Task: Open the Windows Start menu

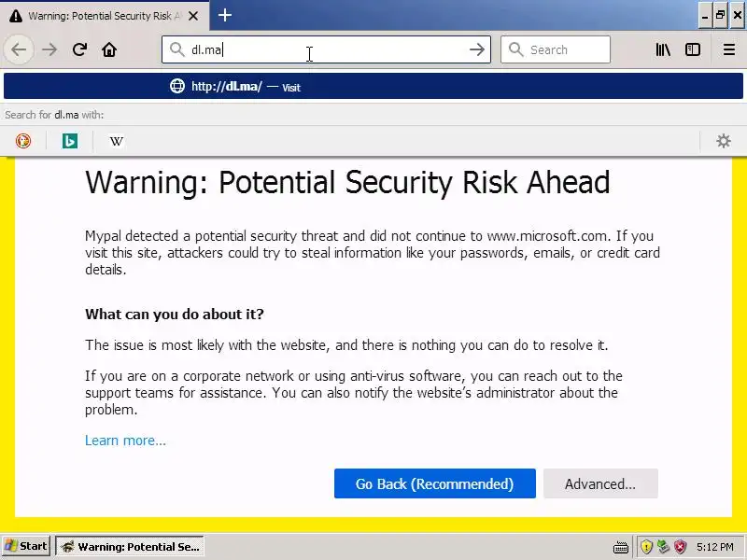Action: 26,546
